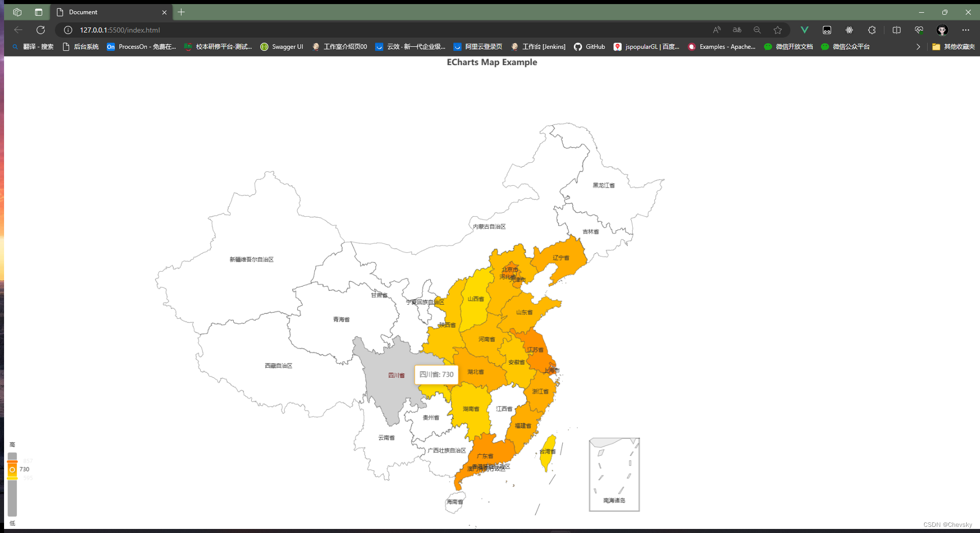Open zoom controls magnifier in address bar
The image size is (980, 533).
coord(757,30)
